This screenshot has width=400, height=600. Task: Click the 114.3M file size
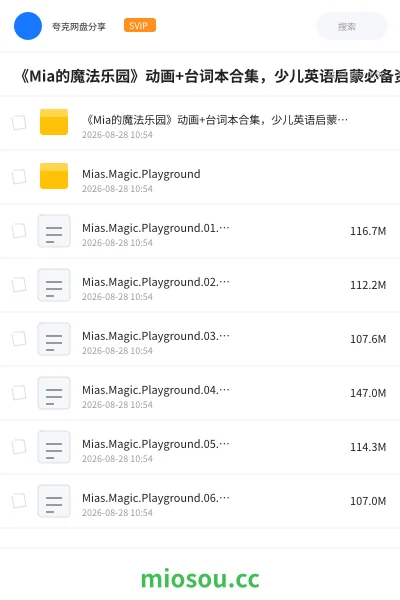coord(368,447)
